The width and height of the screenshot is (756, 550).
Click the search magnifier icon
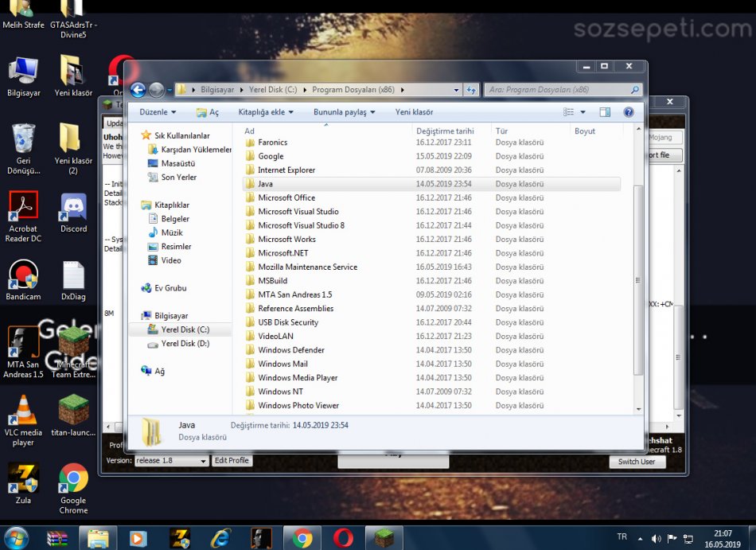point(635,90)
